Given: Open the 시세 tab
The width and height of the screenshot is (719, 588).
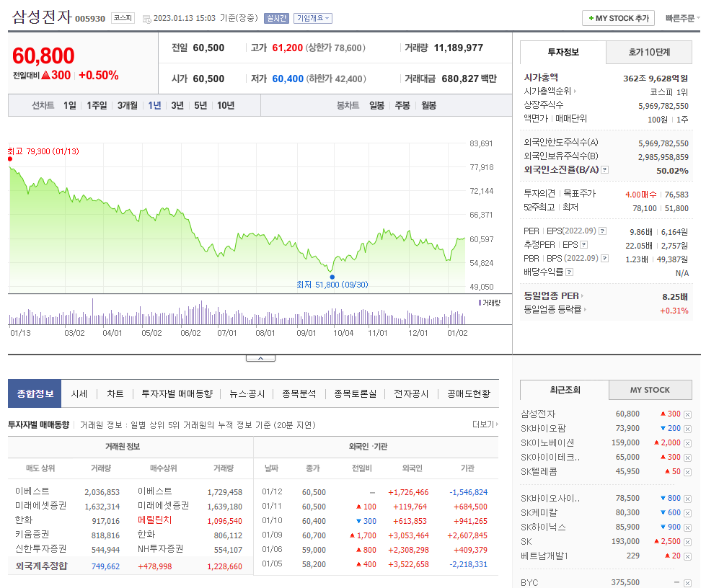Looking at the screenshot, I should [x=79, y=393].
